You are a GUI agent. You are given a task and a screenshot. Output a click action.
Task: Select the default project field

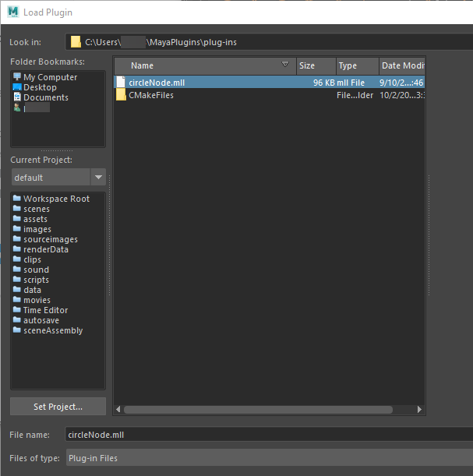pos(51,177)
